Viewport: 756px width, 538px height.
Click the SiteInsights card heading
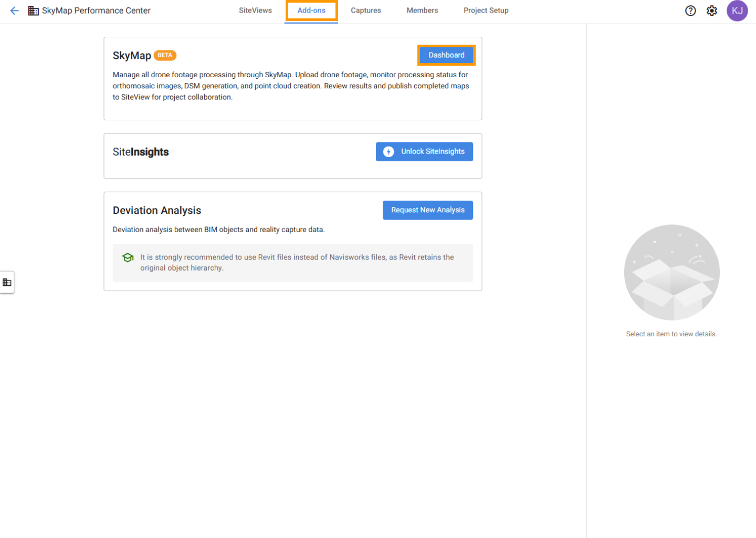click(141, 152)
